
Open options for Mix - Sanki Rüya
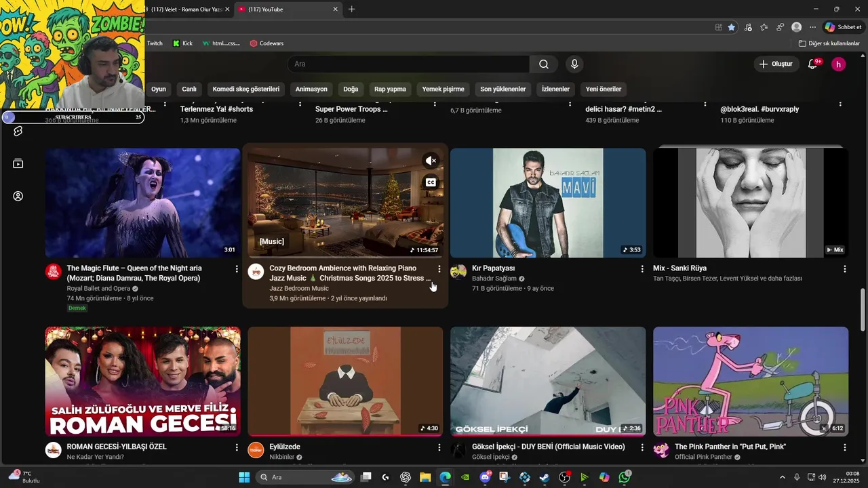(845, 269)
